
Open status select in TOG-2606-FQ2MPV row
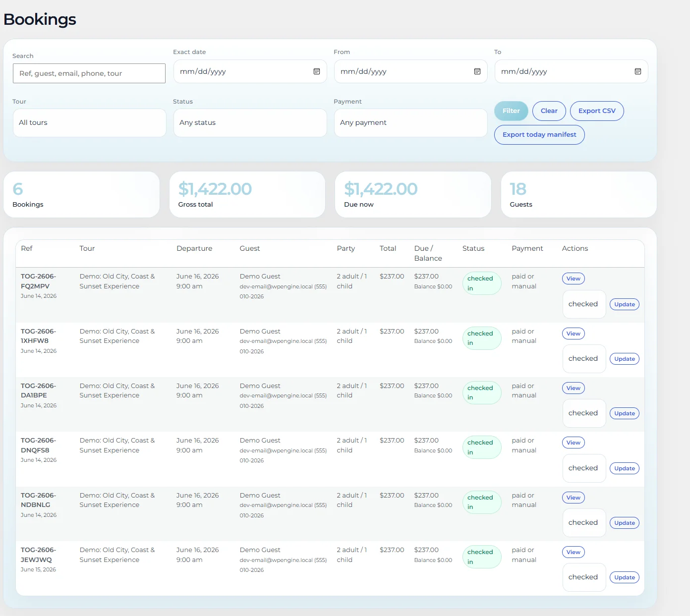(x=584, y=304)
